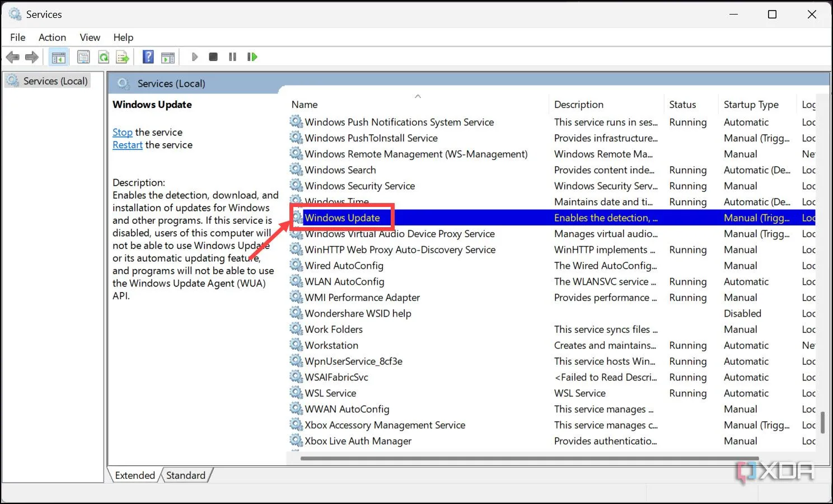Open the View menu
The height and width of the screenshot is (504, 833).
(90, 37)
